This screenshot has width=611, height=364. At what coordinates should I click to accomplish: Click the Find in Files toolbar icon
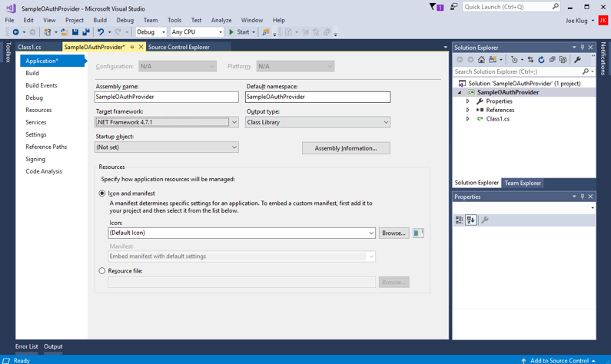coord(266,32)
